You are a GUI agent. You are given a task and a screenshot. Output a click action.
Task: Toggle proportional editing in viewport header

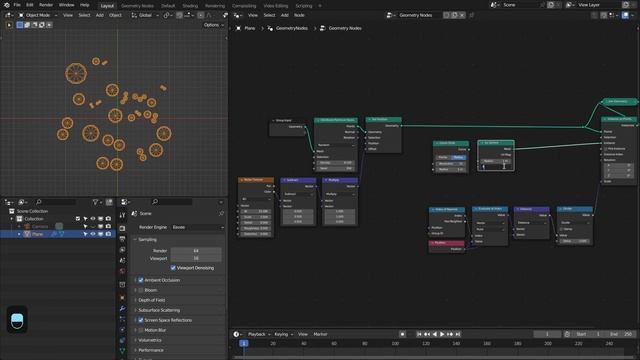point(200,15)
